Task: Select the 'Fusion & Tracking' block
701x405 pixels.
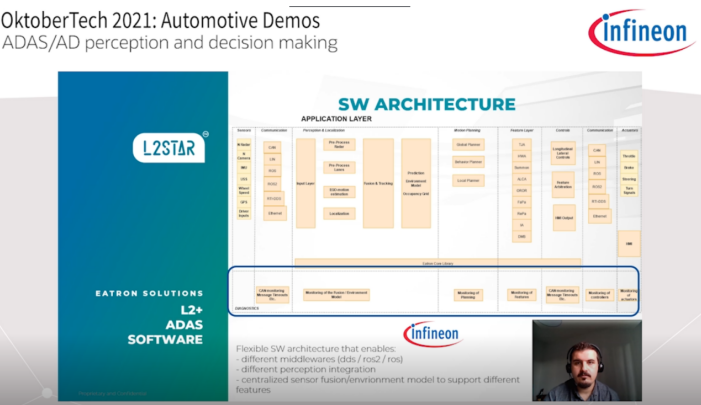Action: (x=378, y=183)
